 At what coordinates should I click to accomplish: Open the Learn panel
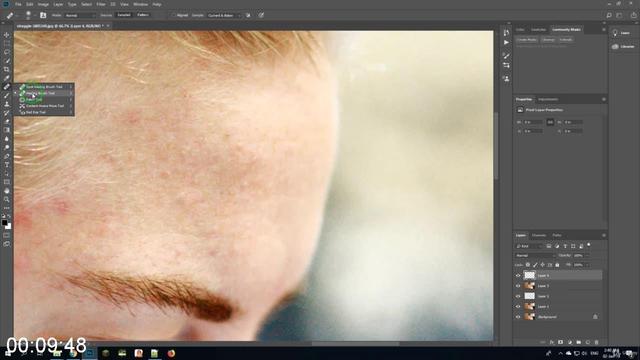pyautogui.click(x=624, y=33)
